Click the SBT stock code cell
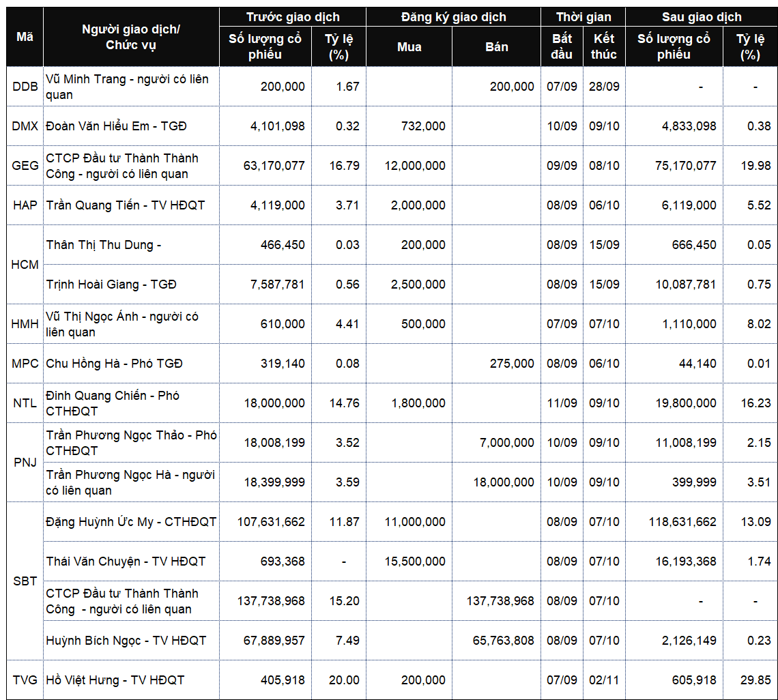Viewport: 778px width, 700px height. click(25, 581)
